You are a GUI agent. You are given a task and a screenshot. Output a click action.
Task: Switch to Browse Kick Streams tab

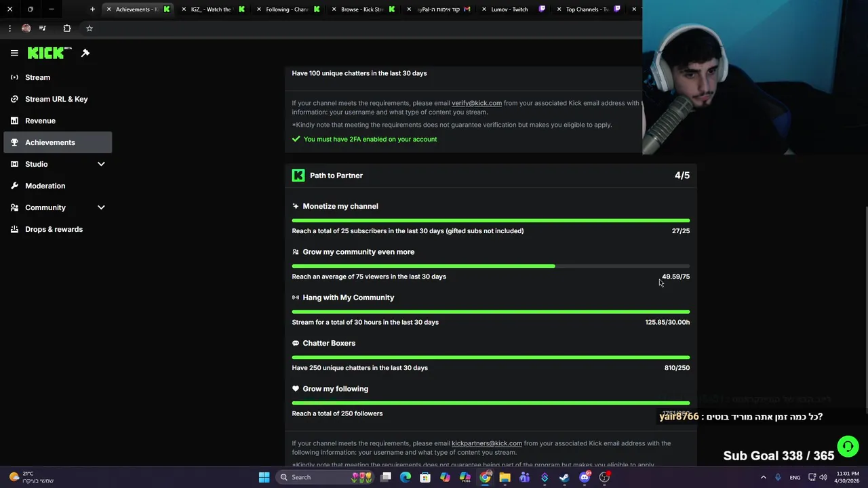point(363,9)
